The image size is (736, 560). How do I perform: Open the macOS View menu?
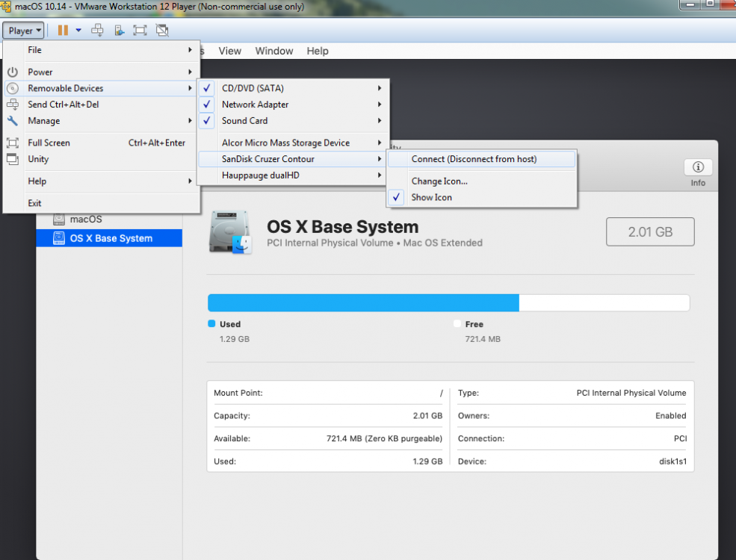(x=229, y=51)
